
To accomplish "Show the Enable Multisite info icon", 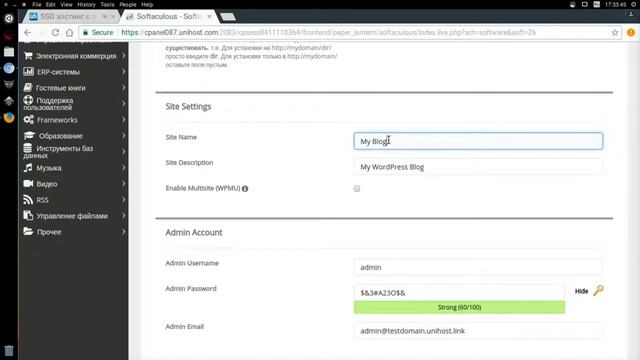I will coord(245,189).
